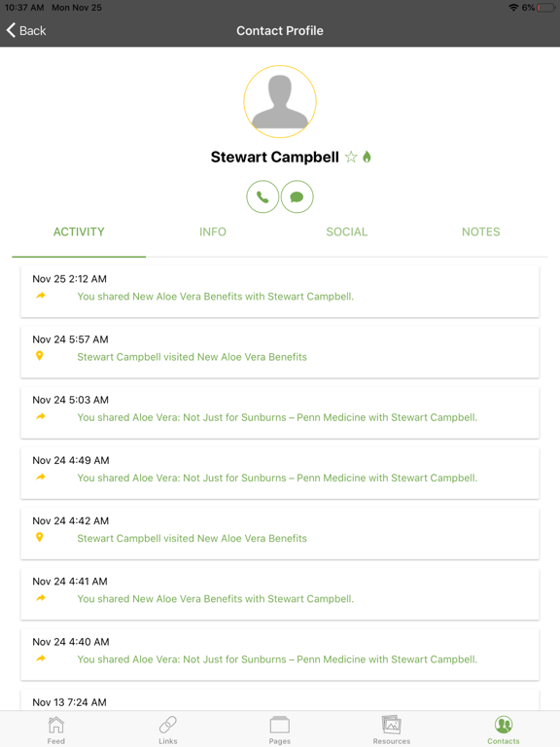This screenshot has width=560, height=747.
Task: Go back using the Back chevron
Action: [26, 30]
